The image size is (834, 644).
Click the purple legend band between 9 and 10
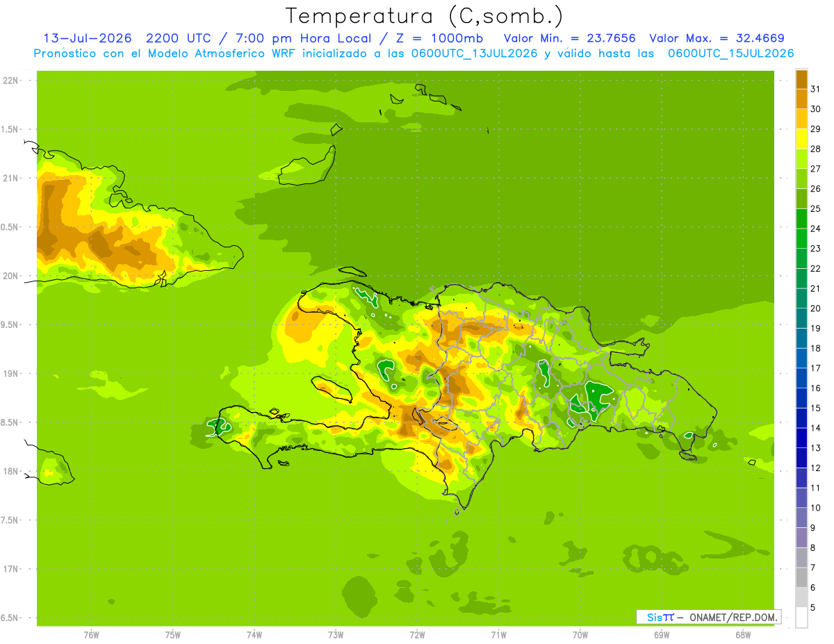coord(801,518)
